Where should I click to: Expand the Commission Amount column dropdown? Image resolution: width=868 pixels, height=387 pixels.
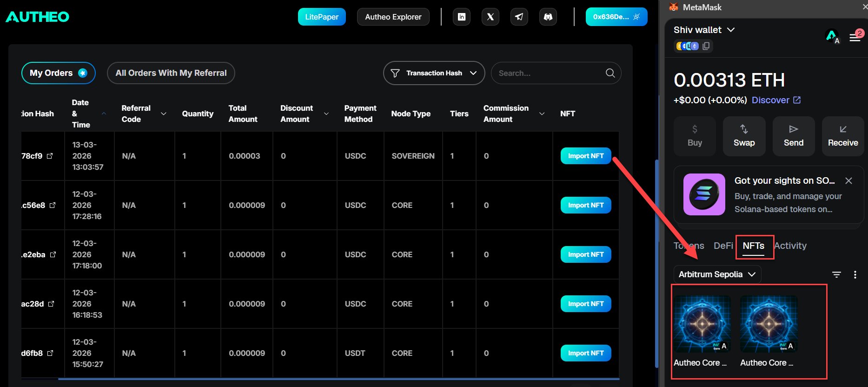[x=542, y=113]
